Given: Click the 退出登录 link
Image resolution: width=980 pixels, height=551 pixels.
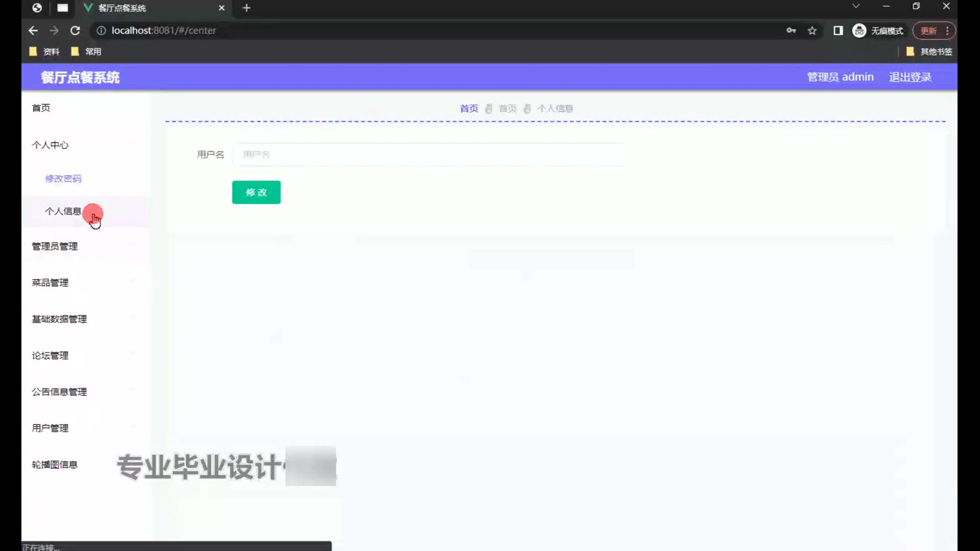Looking at the screenshot, I should click(910, 77).
